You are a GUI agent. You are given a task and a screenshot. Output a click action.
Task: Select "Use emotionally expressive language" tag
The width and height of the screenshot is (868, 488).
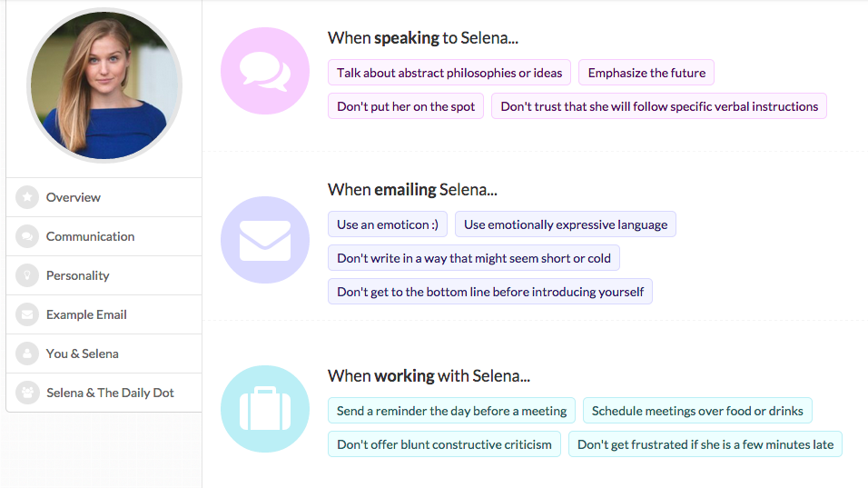coord(566,224)
